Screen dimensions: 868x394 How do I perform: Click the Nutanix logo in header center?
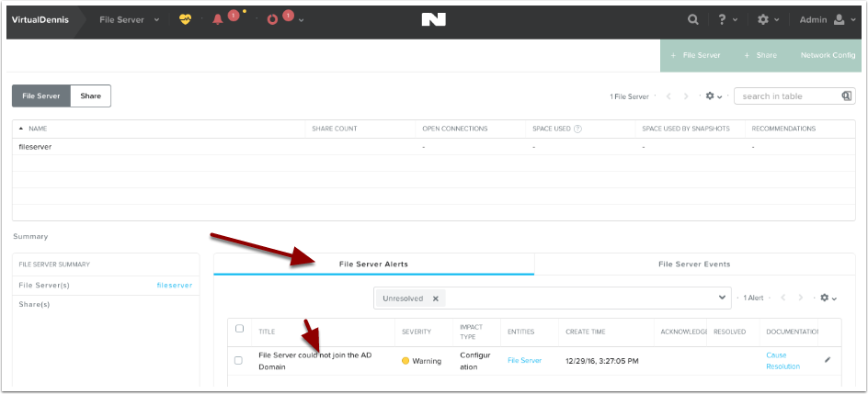433,19
